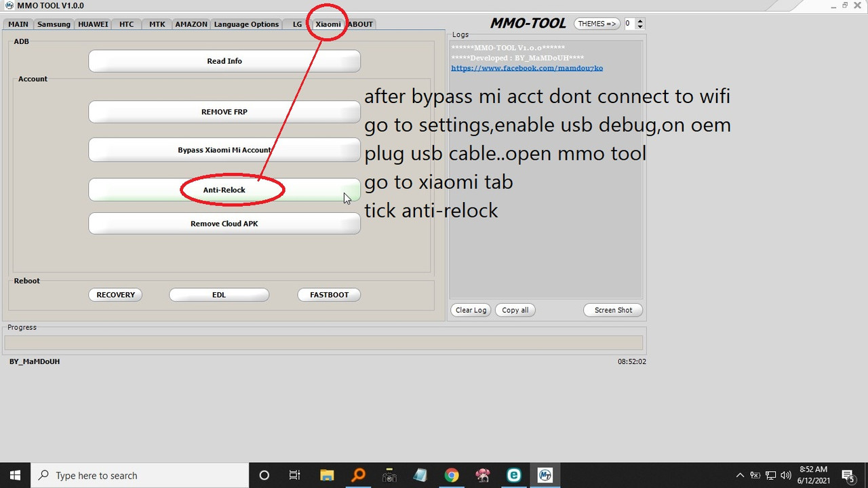Open the ABOUT tab
This screenshot has width=868, height=488.
360,24
